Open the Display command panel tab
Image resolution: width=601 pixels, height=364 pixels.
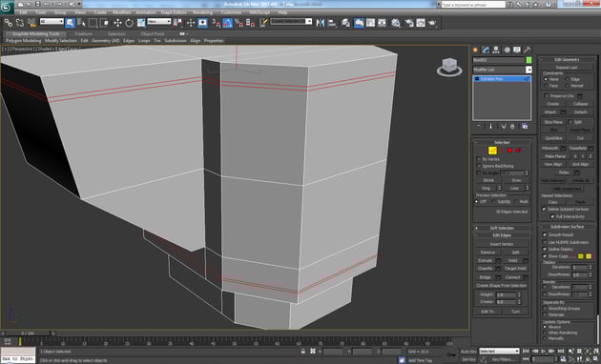(517, 50)
